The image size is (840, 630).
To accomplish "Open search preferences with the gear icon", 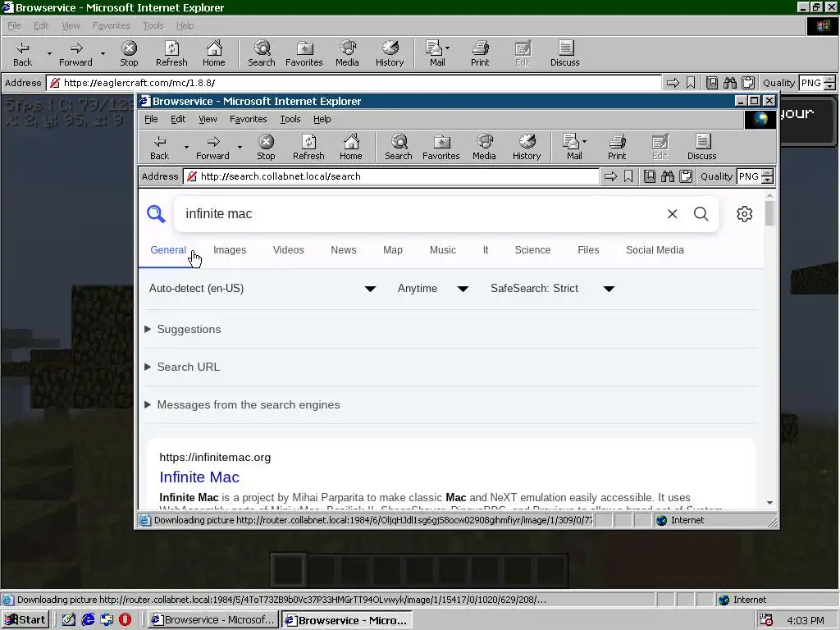I will 744,214.
